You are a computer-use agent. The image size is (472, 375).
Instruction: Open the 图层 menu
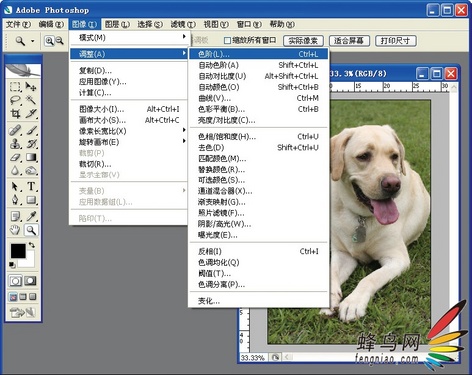pyautogui.click(x=117, y=24)
